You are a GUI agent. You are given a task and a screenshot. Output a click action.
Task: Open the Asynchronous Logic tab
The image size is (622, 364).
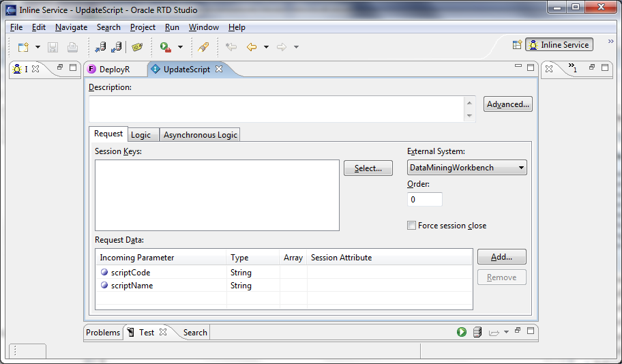tap(201, 135)
